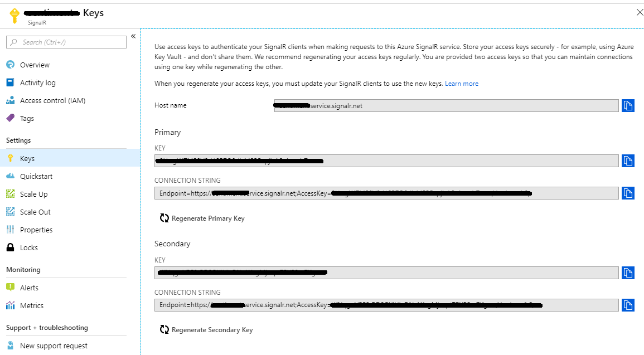The image size is (644, 355).
Task: Click Regenerate Secondary Key text
Action: click(212, 330)
